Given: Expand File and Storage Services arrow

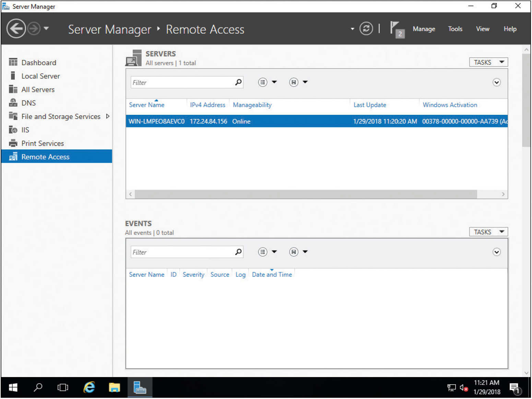Looking at the screenshot, I should 108,116.
